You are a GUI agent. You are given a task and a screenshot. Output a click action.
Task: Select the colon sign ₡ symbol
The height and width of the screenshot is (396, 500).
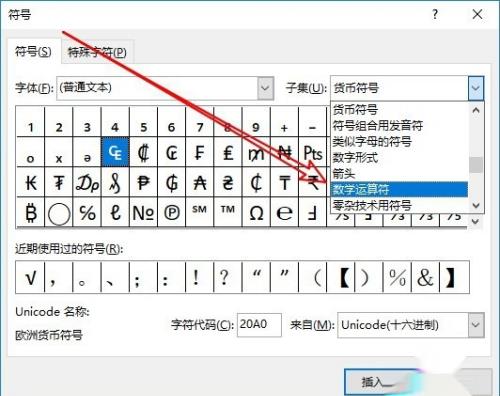click(143, 153)
